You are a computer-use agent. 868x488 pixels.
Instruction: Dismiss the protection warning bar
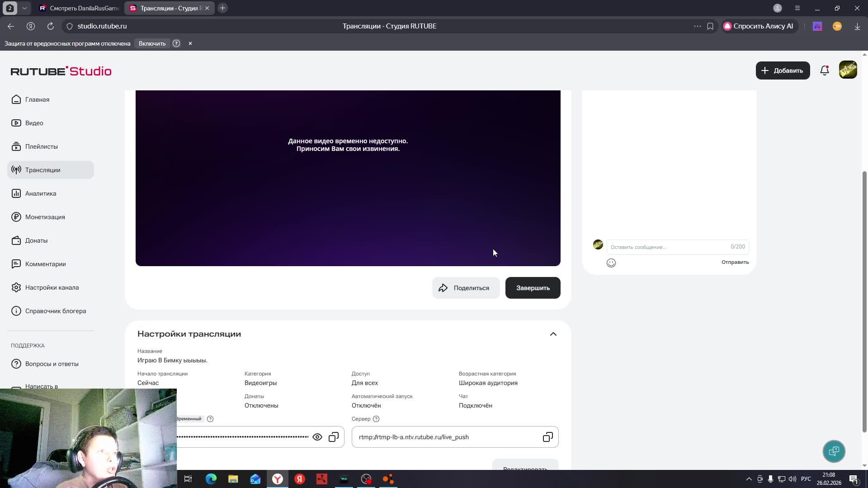point(190,43)
